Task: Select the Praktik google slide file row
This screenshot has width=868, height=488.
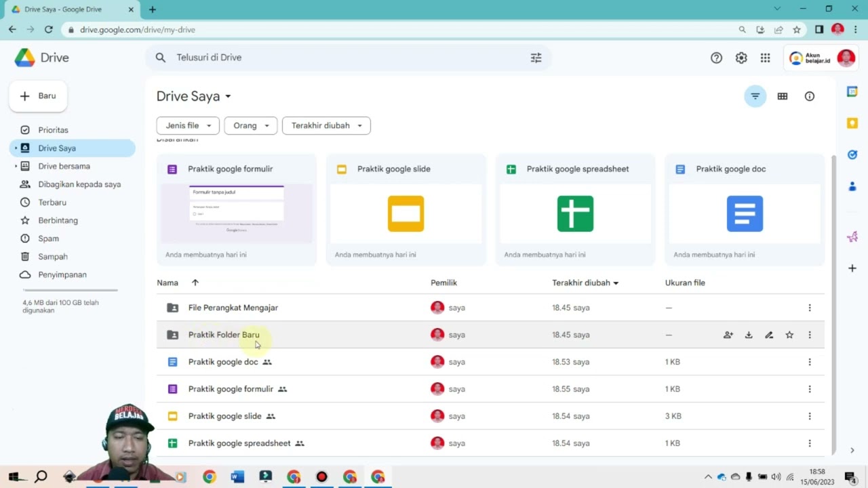Action: coord(490,416)
